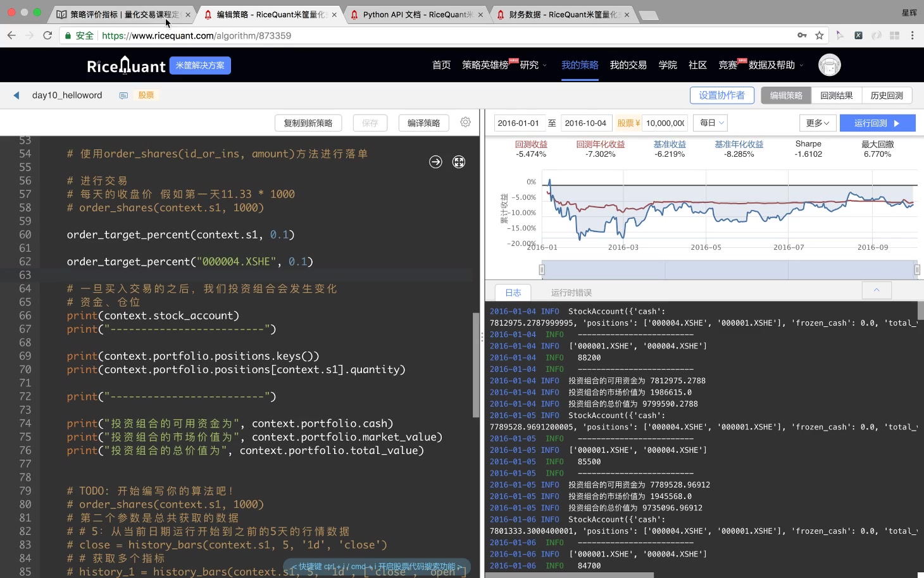Screen dimensions: 924x578
Task: Open the 首页 navigation item
Action: [441, 65]
